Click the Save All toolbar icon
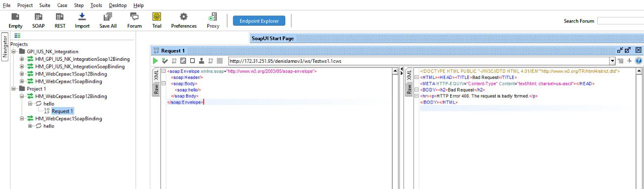Image resolution: width=644 pixels, height=189 pixels. pyautogui.click(x=108, y=17)
